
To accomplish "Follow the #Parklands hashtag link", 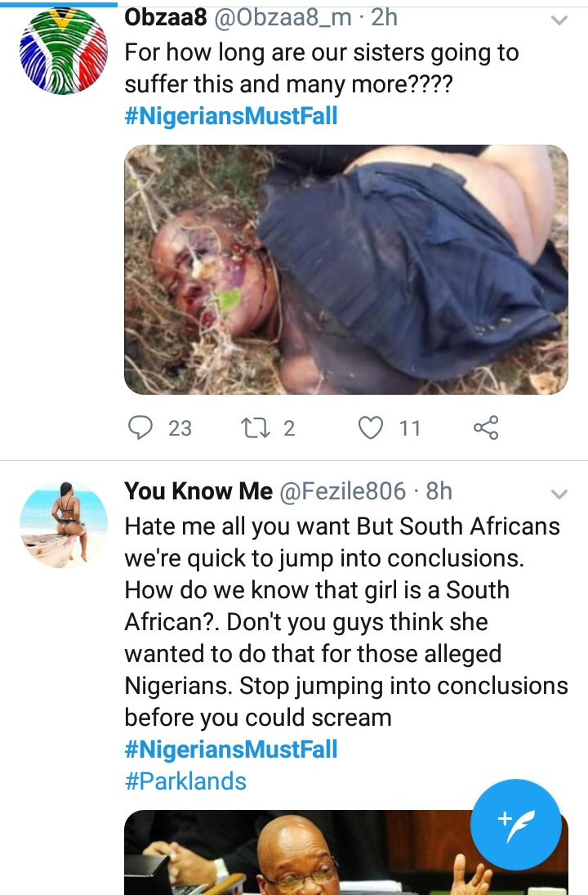I will coord(185,781).
